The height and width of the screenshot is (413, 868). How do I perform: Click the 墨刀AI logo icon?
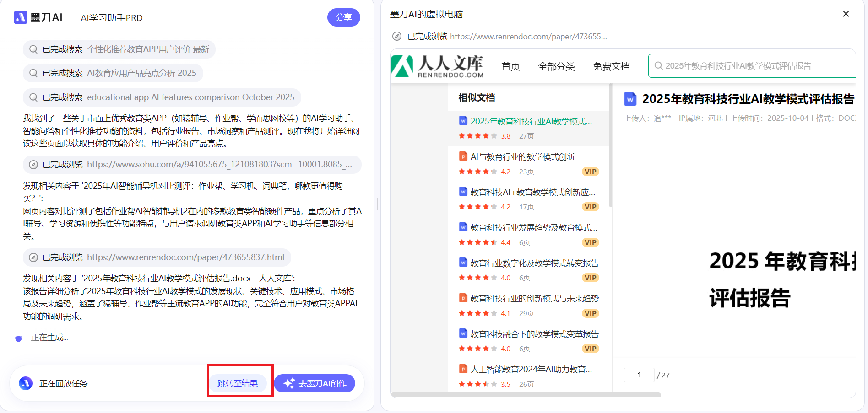click(21, 17)
